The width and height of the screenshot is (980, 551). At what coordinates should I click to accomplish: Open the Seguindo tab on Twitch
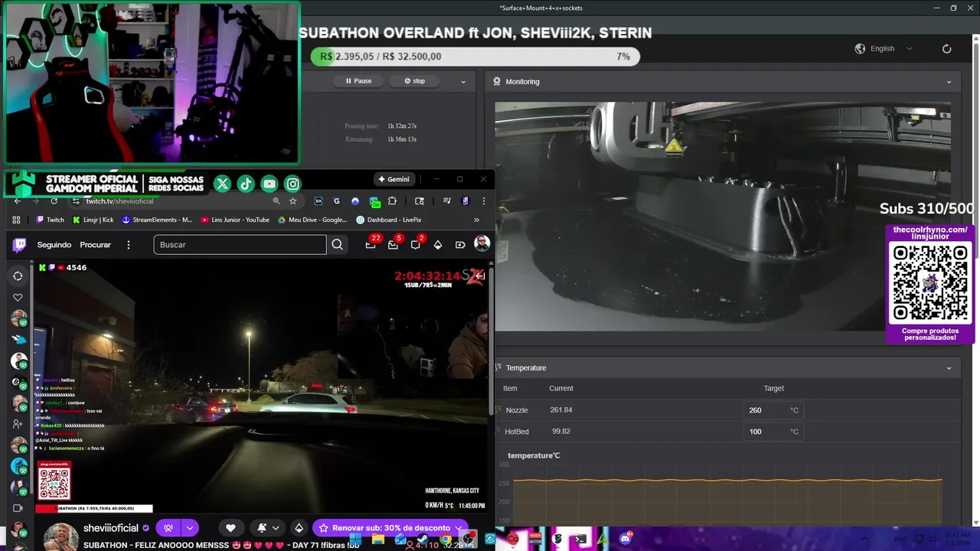point(54,245)
